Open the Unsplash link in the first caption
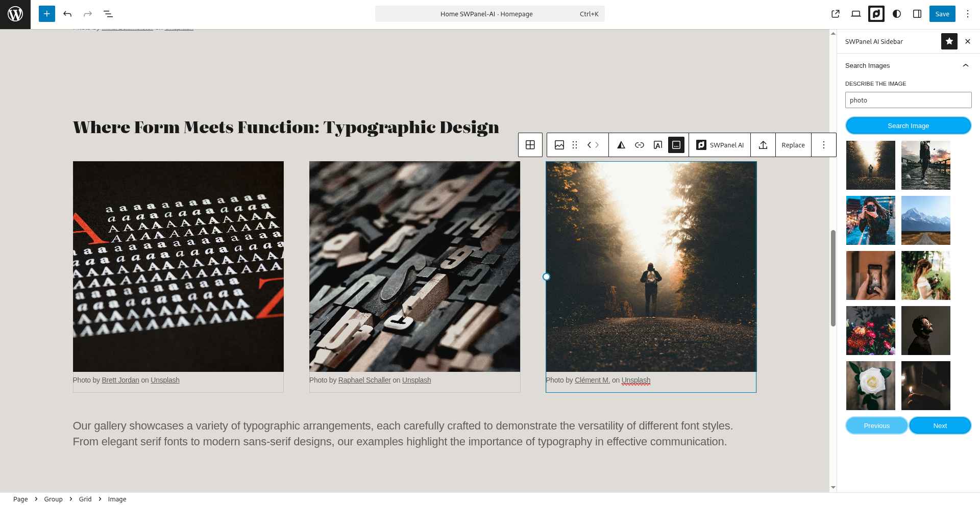This screenshot has height=505, width=980. pyautogui.click(x=165, y=380)
